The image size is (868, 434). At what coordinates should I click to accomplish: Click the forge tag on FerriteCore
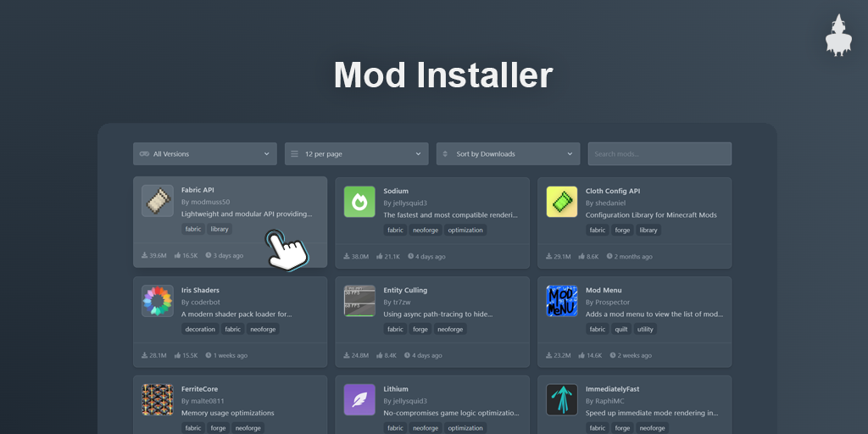pos(219,428)
